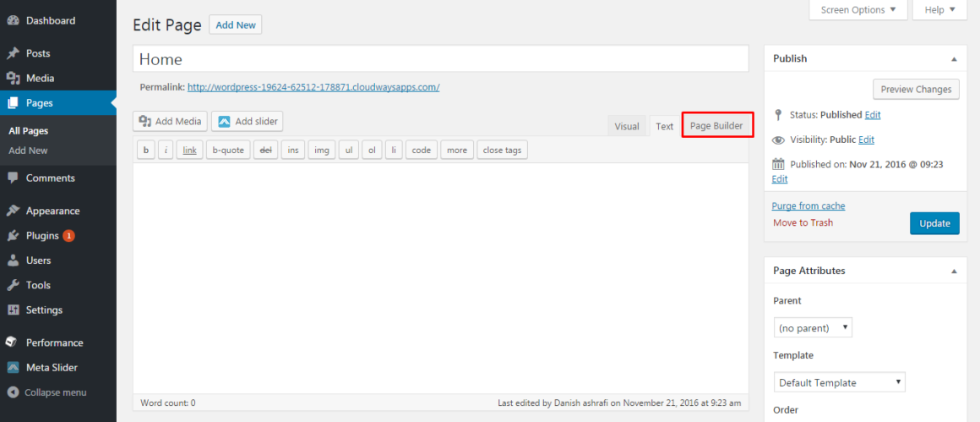Image resolution: width=980 pixels, height=422 pixels.
Task: Open the Template dropdown
Action: (840, 382)
